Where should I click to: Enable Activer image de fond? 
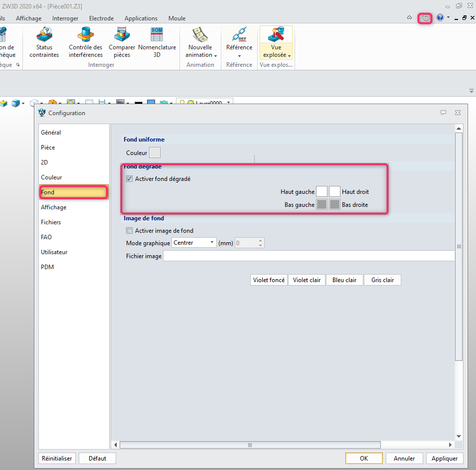[129, 230]
